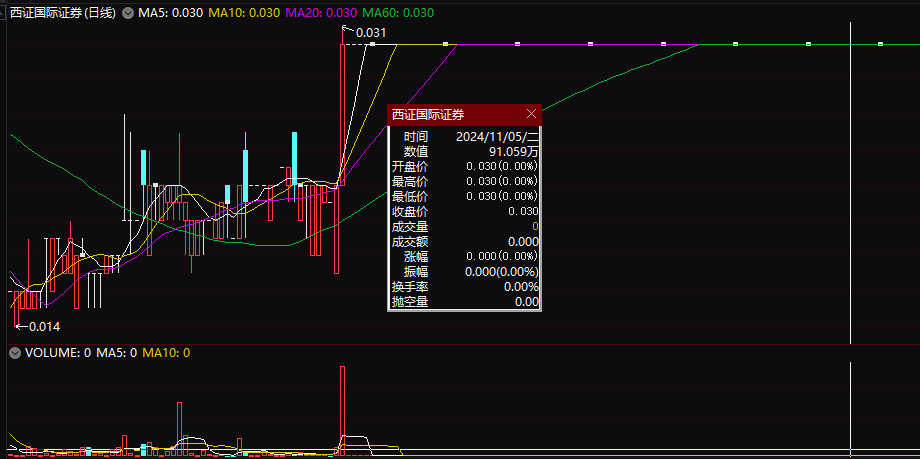Click the tall red candlestick reaching 0.031
920x459 pixels.
pyautogui.click(x=342, y=115)
